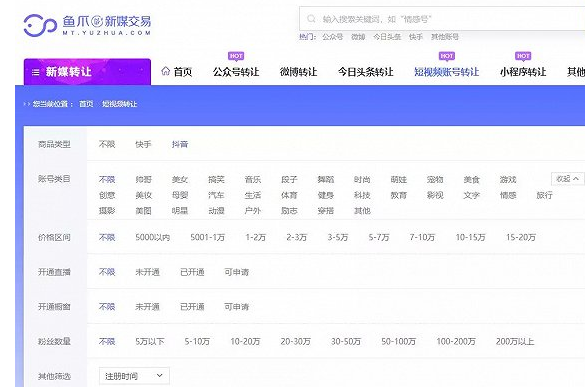Choose price range 5001-1万
This screenshot has height=387, width=585.
pyautogui.click(x=207, y=237)
